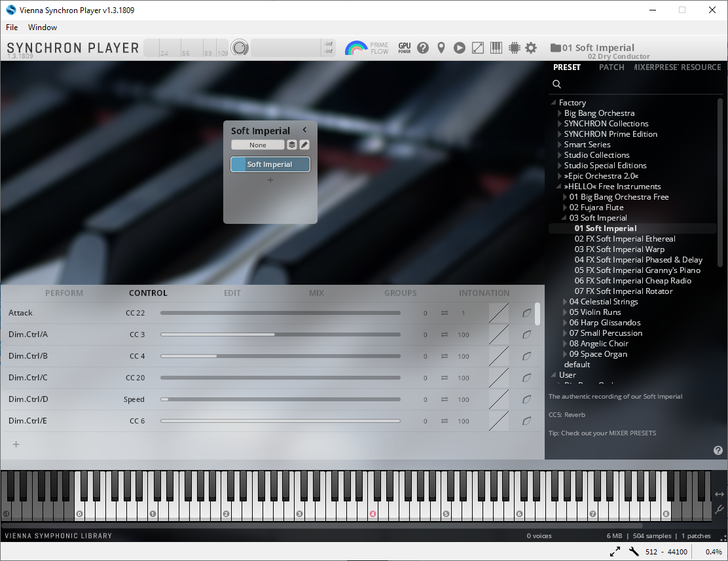Click the location pin icon

[x=441, y=48]
